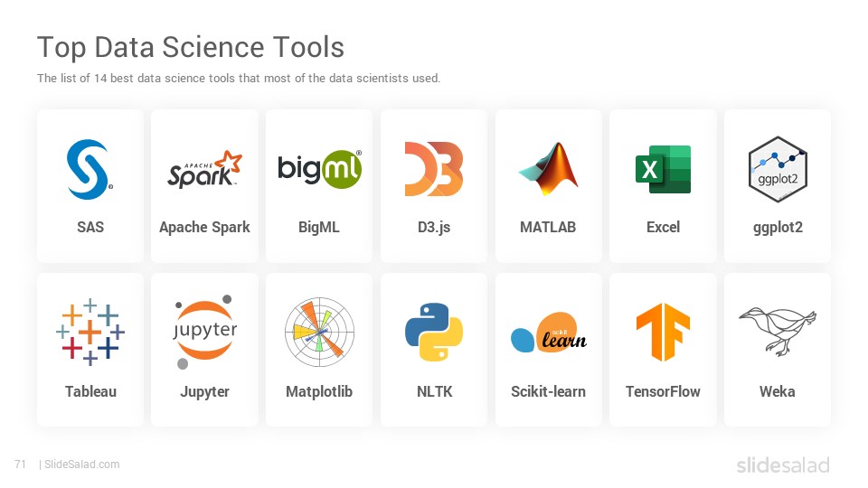Click the "ggplot2" caption under the hexagon

click(x=778, y=228)
